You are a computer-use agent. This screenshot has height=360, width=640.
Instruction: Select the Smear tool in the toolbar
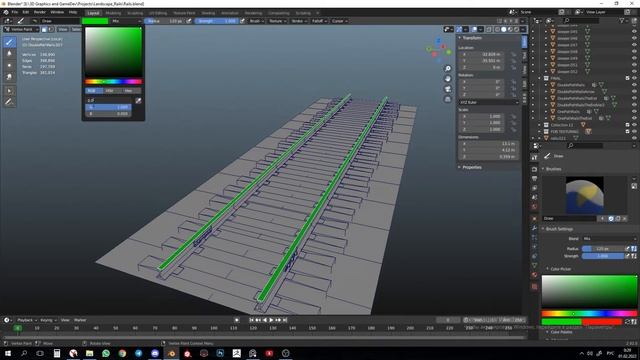(x=9, y=76)
